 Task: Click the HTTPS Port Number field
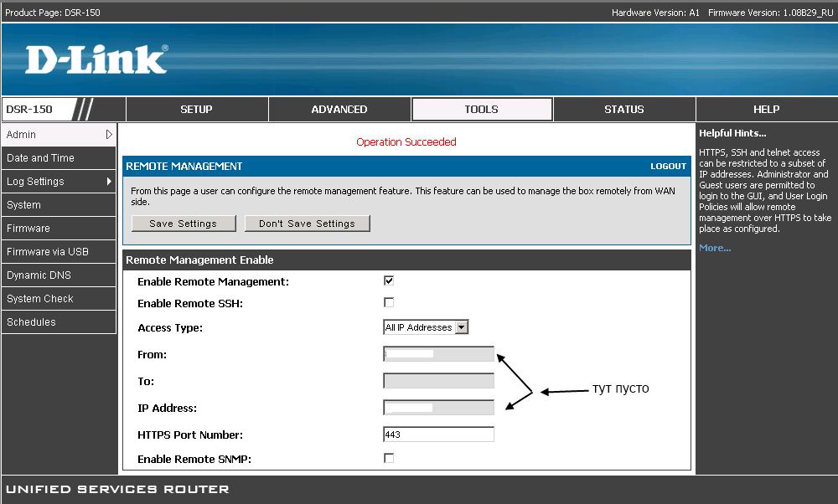tap(438, 435)
